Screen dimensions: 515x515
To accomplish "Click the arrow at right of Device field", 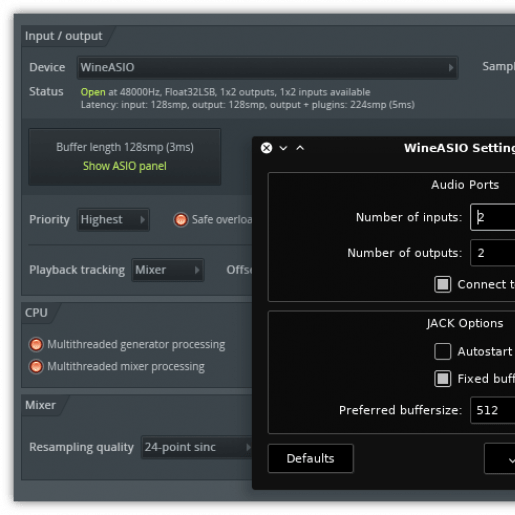I will point(451,68).
